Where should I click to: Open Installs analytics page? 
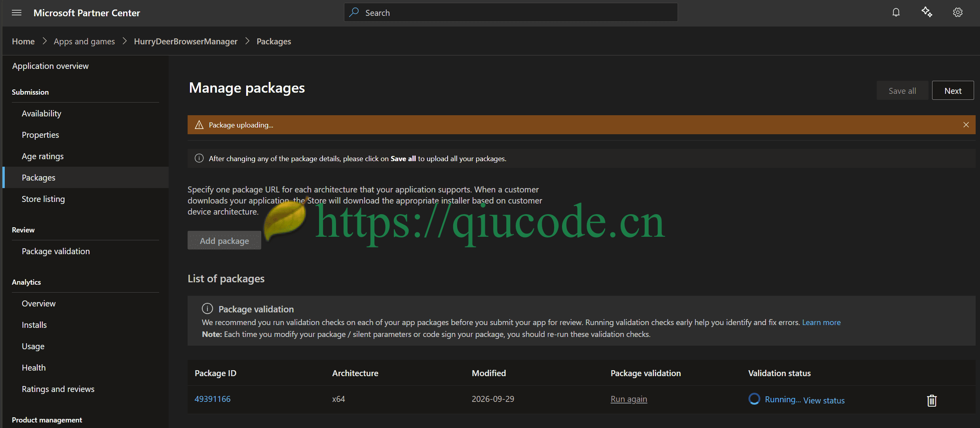34,325
